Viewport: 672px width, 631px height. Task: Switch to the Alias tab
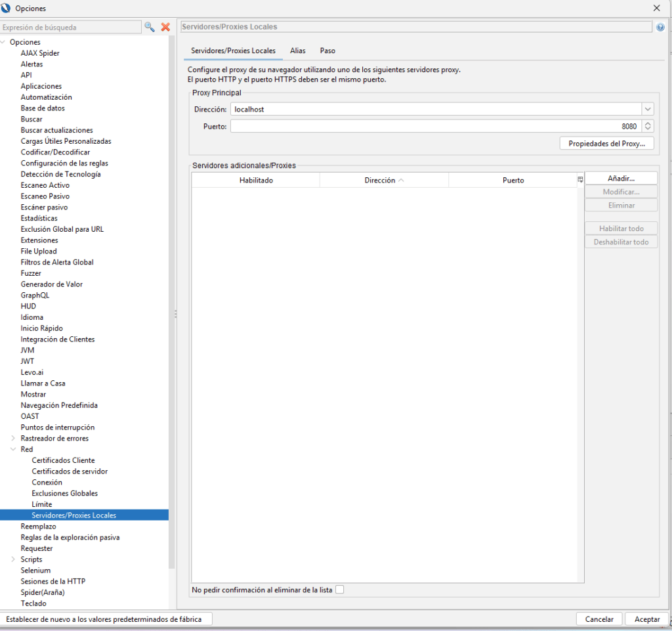298,51
